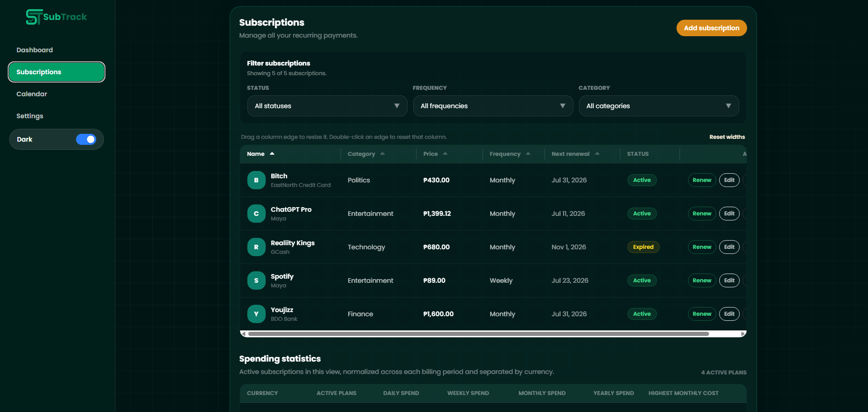Renew the Spotify subscription
This screenshot has width=868, height=412.
tap(702, 280)
